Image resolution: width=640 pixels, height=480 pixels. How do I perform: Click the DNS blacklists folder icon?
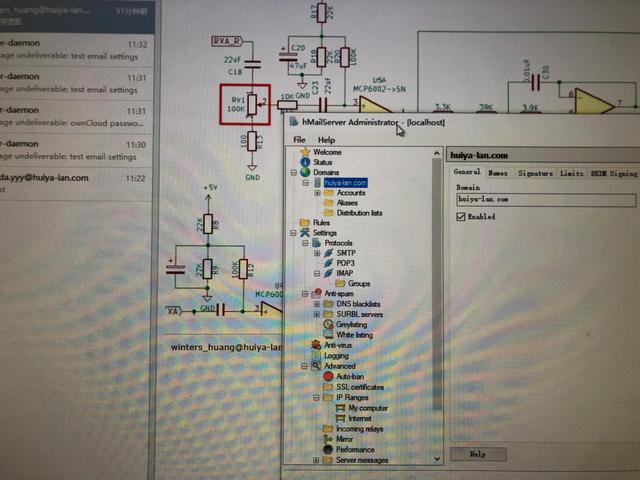click(x=329, y=304)
